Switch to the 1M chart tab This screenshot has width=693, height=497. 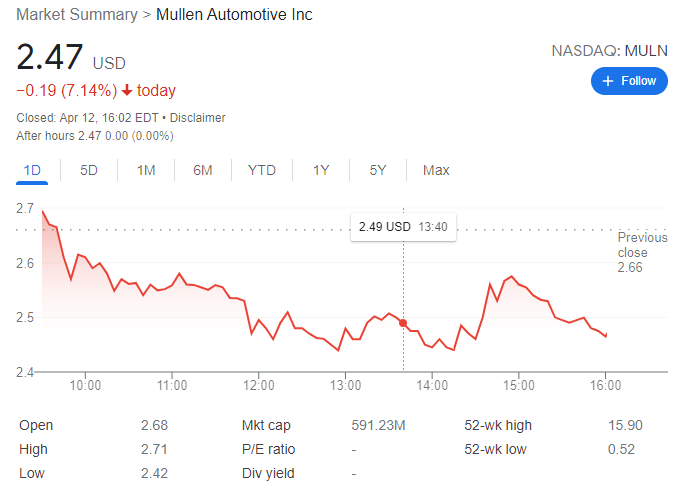coord(146,170)
